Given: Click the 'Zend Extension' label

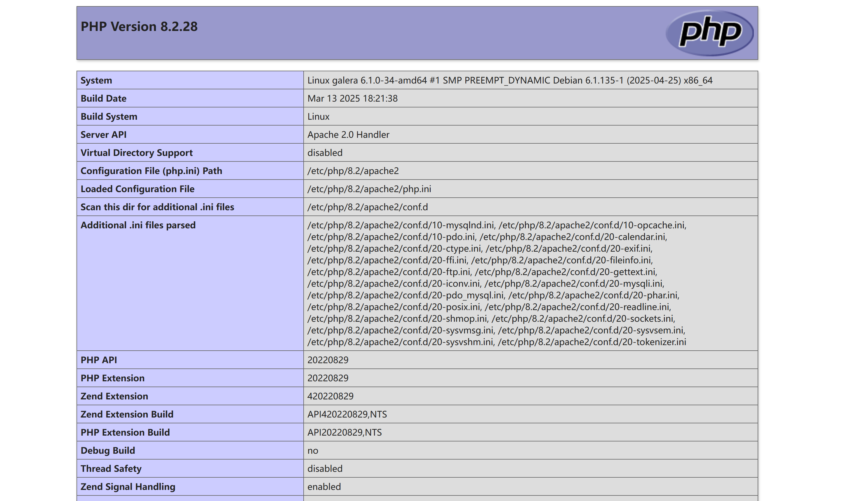Looking at the screenshot, I should (x=114, y=396).
